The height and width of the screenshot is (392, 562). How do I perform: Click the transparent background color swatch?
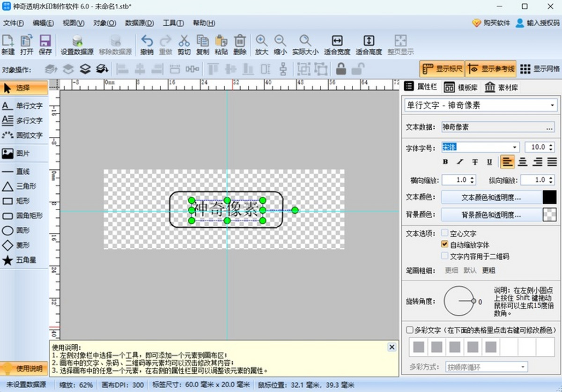click(x=549, y=215)
